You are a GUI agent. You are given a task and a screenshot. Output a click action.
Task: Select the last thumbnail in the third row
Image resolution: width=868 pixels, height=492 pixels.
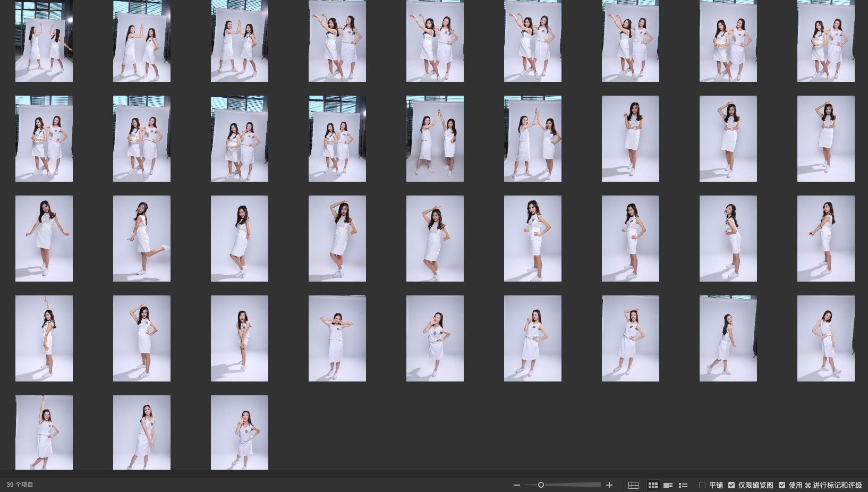point(826,239)
